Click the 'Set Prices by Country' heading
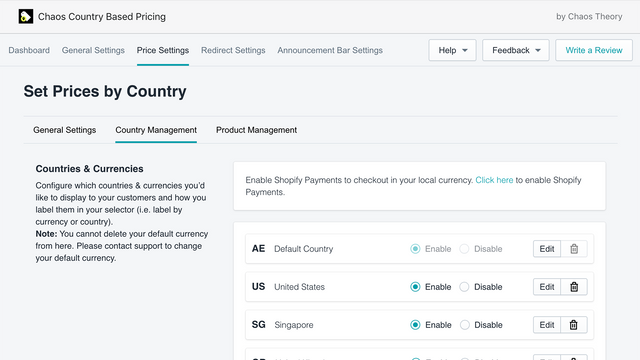The width and height of the screenshot is (640, 360). click(x=105, y=91)
